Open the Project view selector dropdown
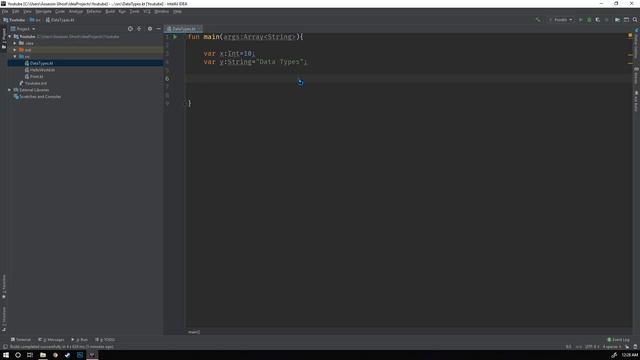 23,29
